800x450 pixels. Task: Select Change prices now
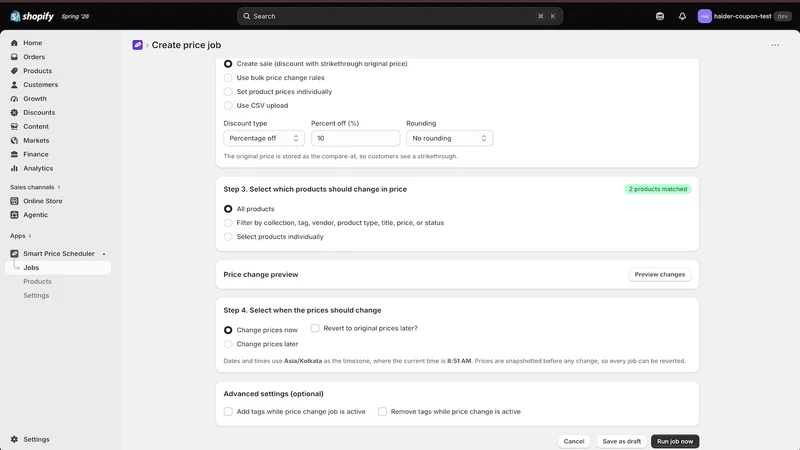228,330
